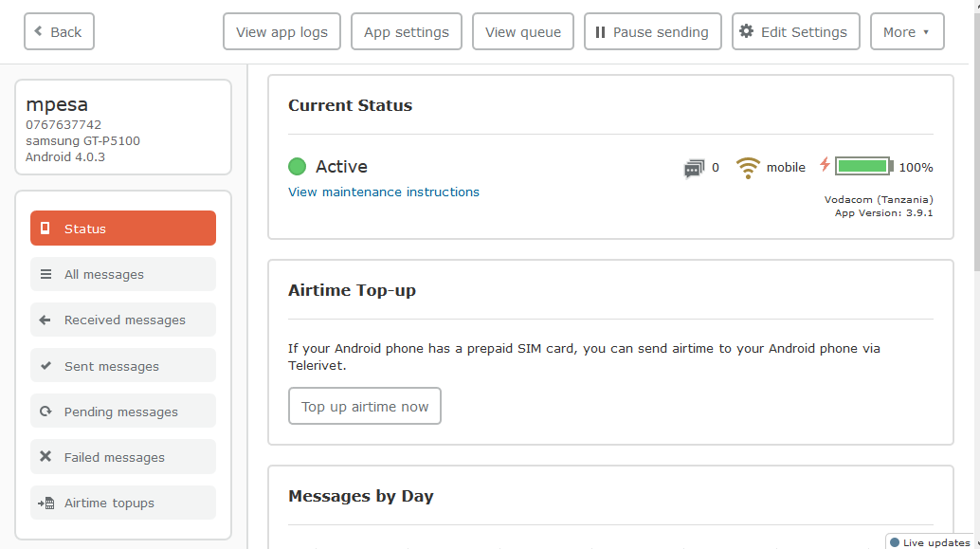Open Failed messages list

[123, 457]
